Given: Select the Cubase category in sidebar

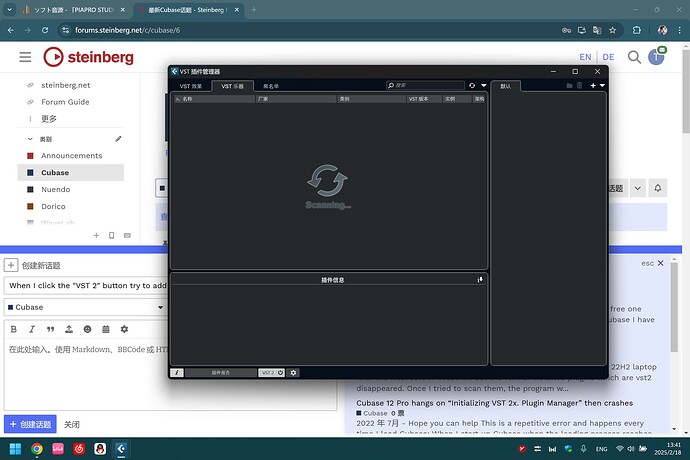Looking at the screenshot, I should point(70,173).
